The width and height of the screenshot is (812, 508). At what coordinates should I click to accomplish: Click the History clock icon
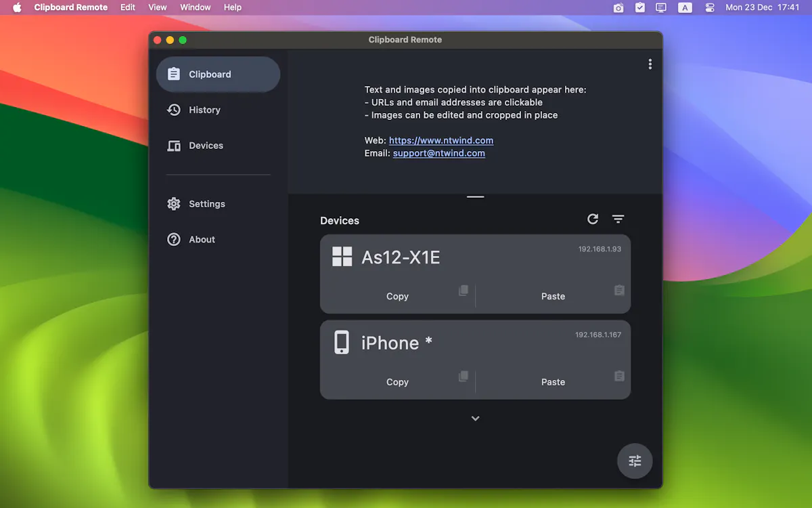(x=174, y=110)
